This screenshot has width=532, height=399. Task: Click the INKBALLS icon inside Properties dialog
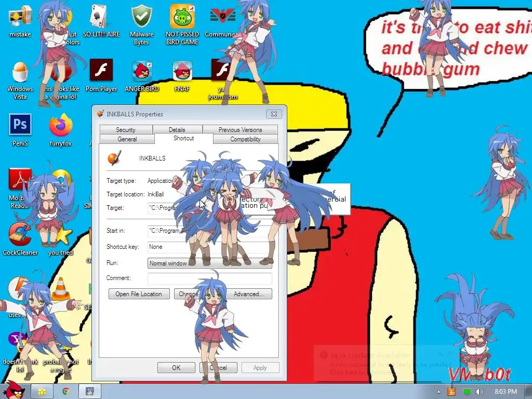coord(114,158)
